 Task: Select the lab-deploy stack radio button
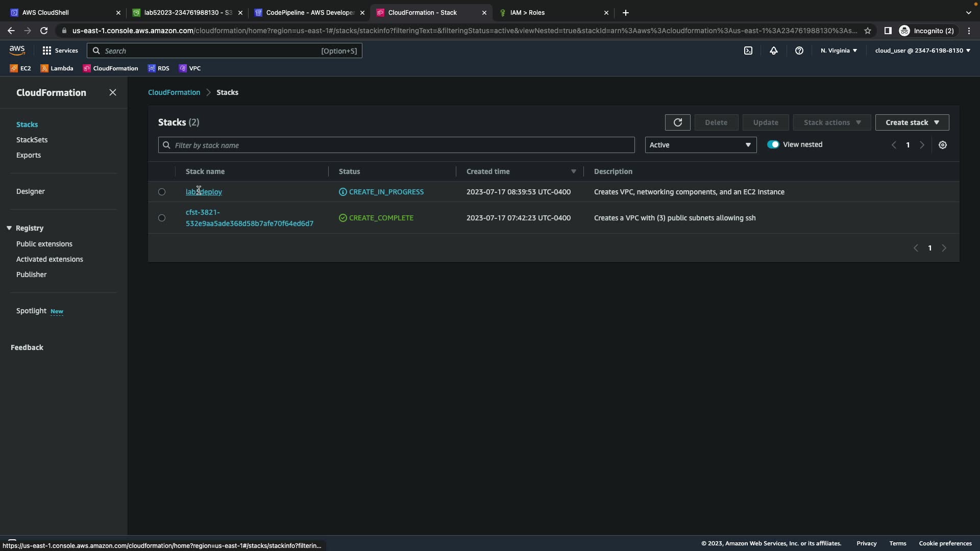[x=162, y=192]
